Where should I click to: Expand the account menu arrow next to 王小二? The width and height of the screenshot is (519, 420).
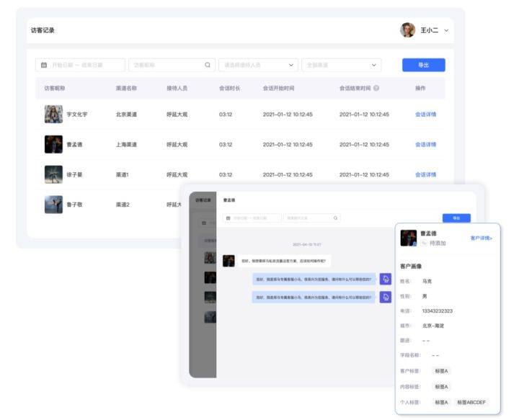(446, 30)
